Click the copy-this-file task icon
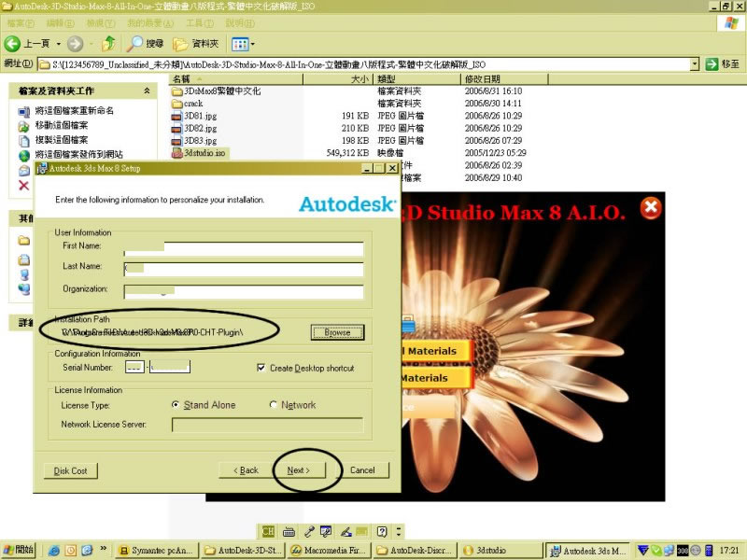Screen dimensions: 747x560 24,141
